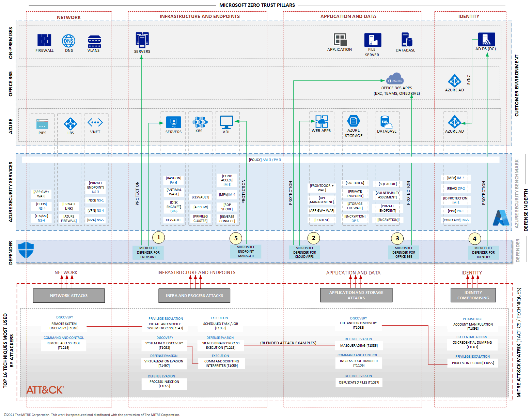The image size is (532, 419).
Task: Click the Azure VNET icon
Action: (95, 122)
